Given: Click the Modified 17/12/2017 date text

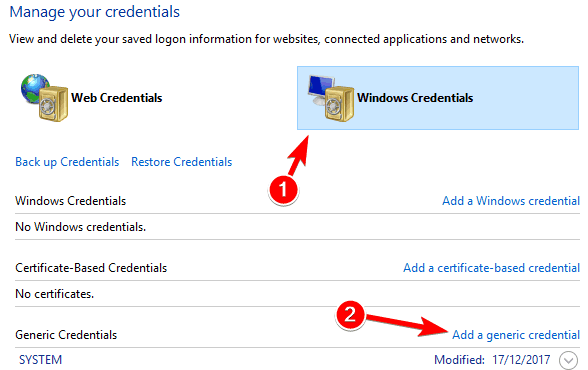Looking at the screenshot, I should [492, 360].
